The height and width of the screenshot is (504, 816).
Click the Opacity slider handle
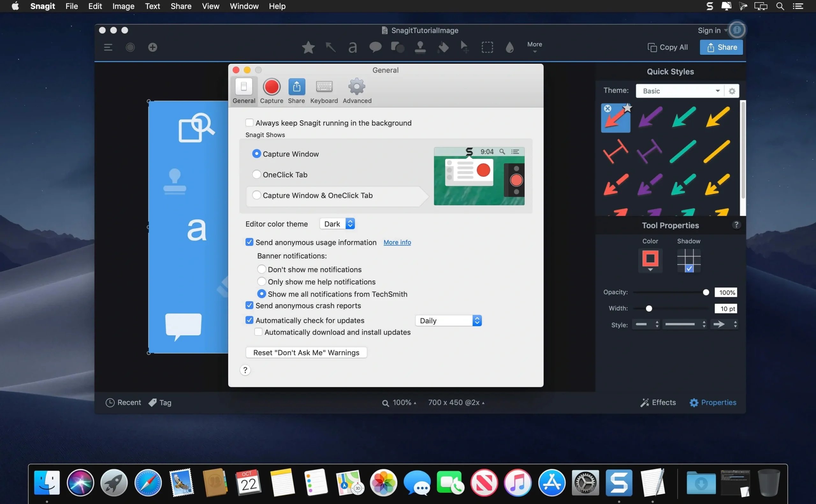706,292
